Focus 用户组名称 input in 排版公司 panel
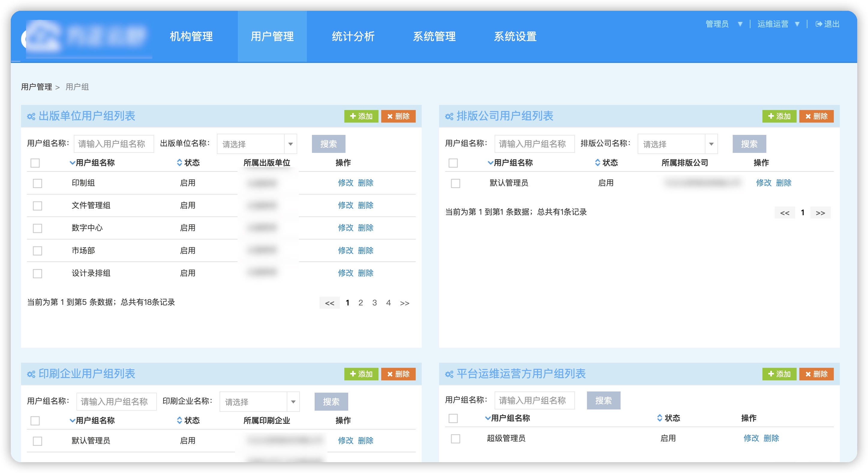 [x=534, y=144]
